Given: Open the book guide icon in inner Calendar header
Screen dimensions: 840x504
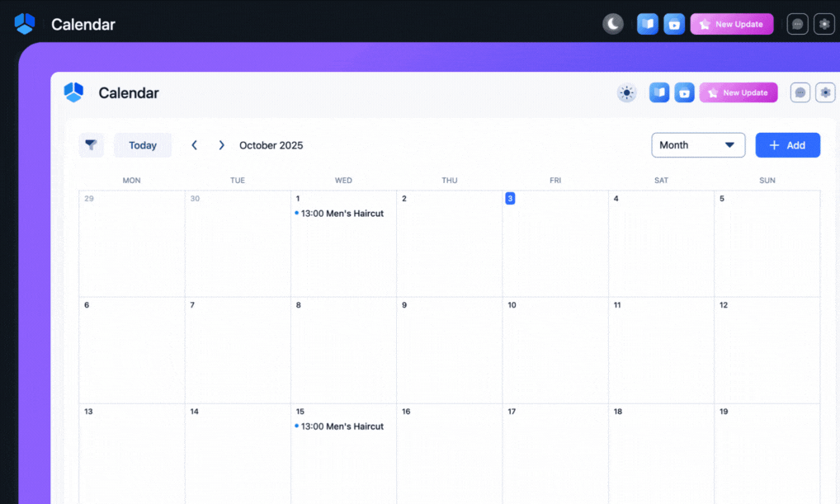Looking at the screenshot, I should tap(659, 92).
